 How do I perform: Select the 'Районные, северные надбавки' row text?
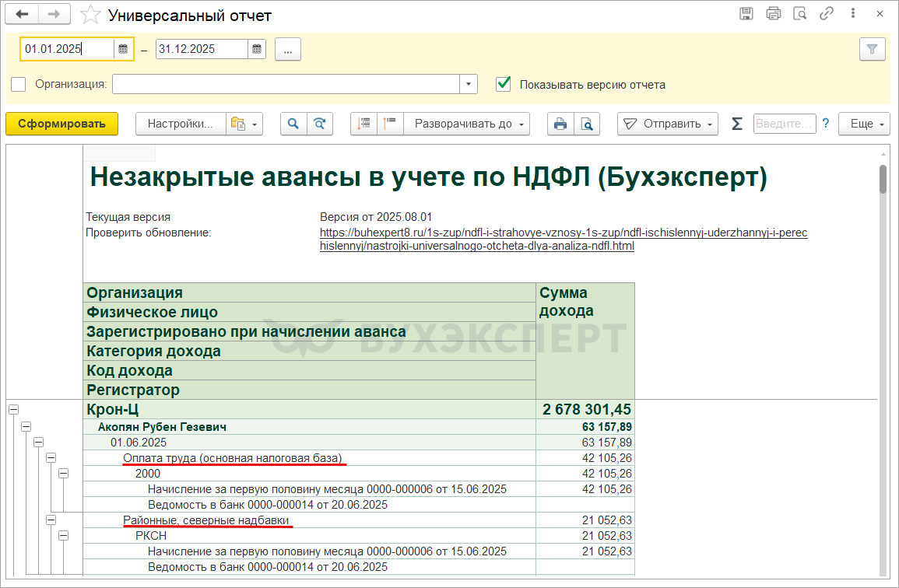click(x=205, y=520)
